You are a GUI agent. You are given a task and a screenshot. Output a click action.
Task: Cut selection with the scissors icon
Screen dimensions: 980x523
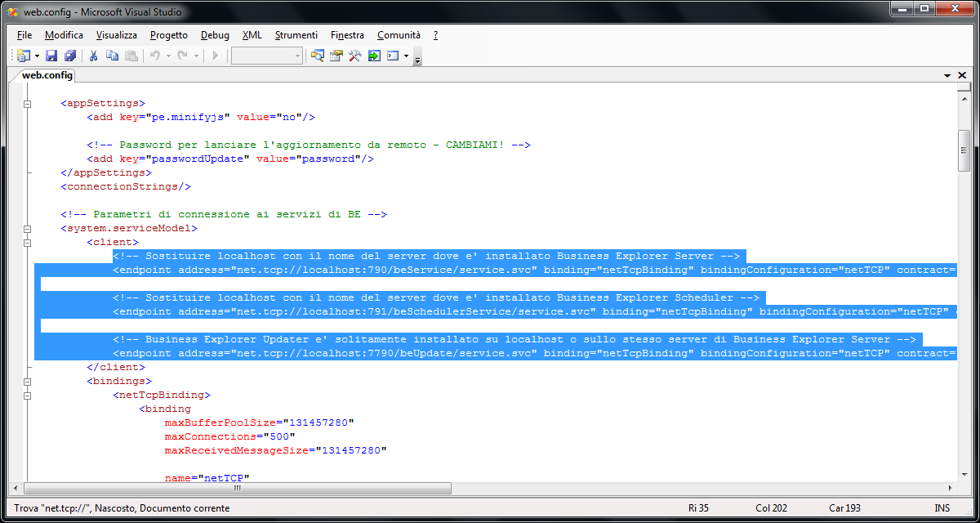click(94, 56)
